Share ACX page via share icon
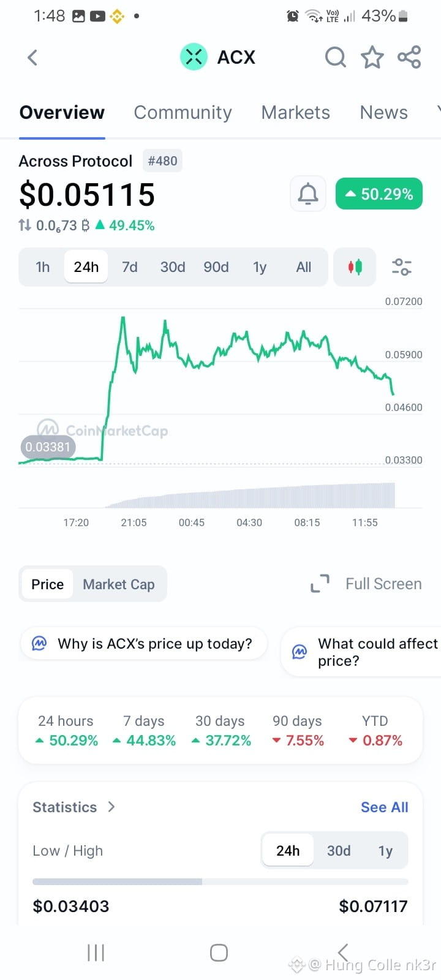 click(x=409, y=57)
